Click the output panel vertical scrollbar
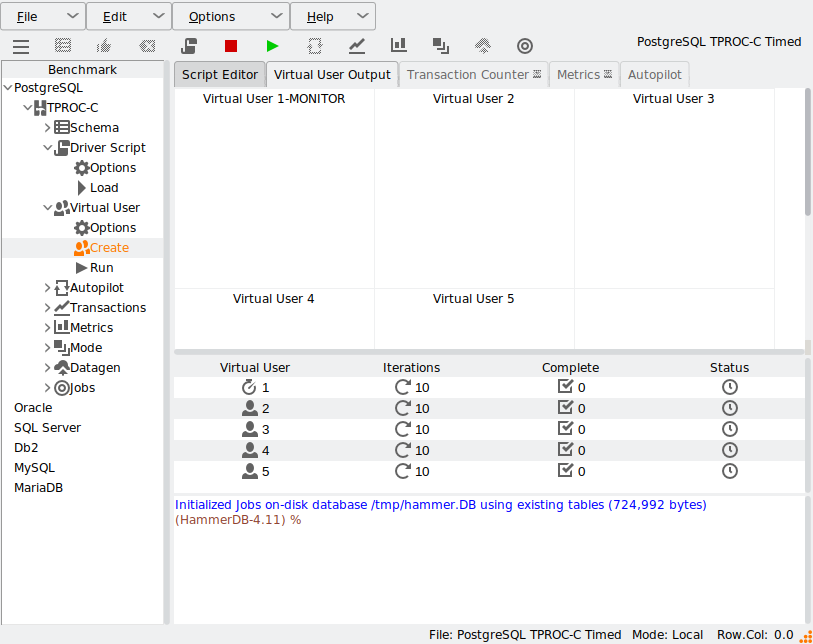The width and height of the screenshot is (813, 644). (x=808, y=151)
